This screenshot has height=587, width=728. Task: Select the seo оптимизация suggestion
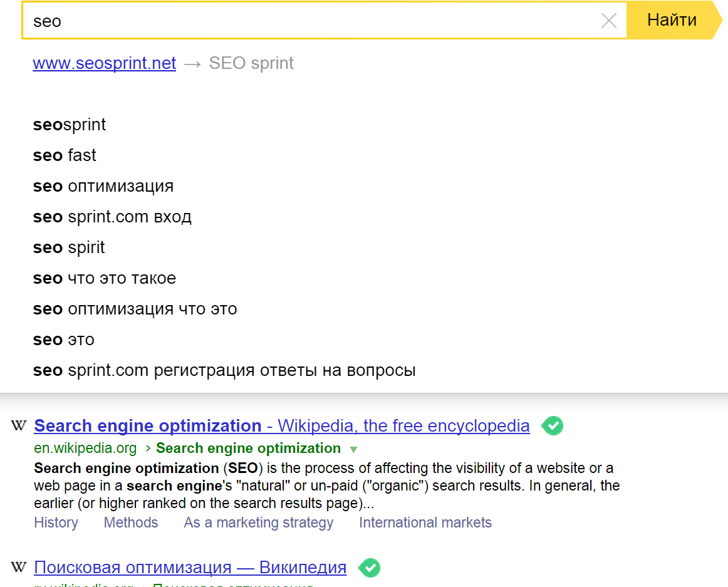(x=103, y=186)
